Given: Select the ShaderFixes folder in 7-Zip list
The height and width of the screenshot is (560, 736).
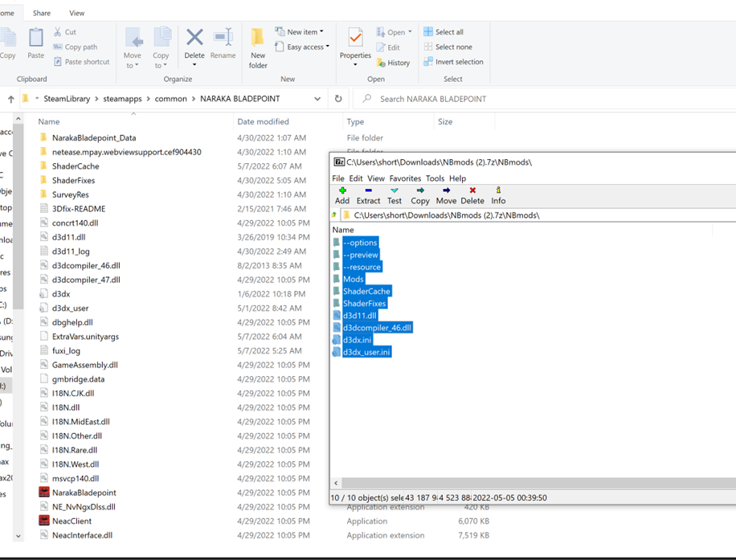Looking at the screenshot, I should point(364,304).
